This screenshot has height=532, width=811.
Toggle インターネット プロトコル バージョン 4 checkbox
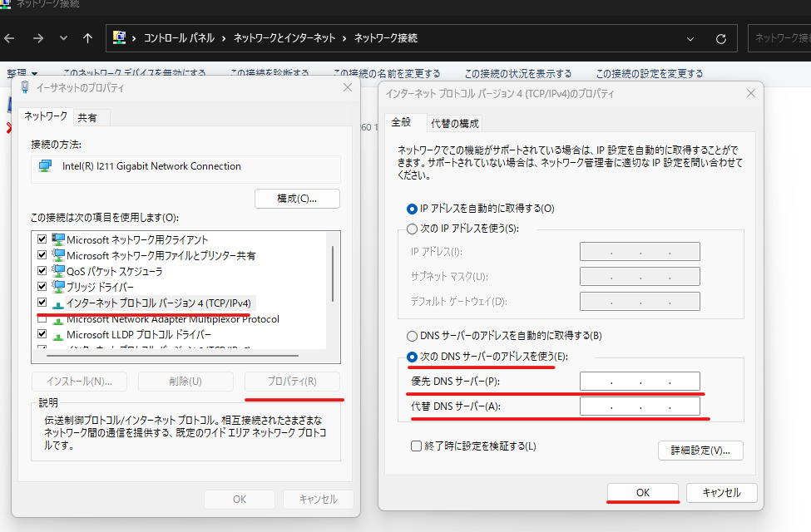(x=42, y=302)
